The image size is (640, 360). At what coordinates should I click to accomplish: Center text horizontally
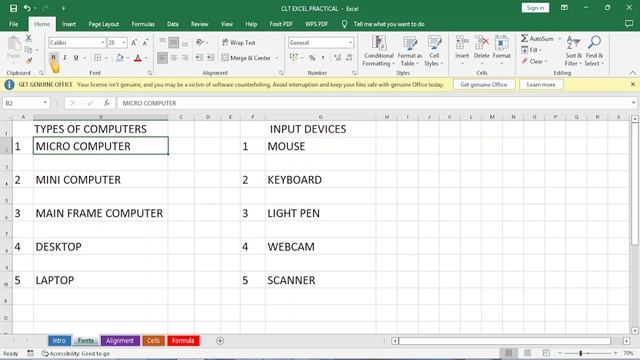[174, 58]
